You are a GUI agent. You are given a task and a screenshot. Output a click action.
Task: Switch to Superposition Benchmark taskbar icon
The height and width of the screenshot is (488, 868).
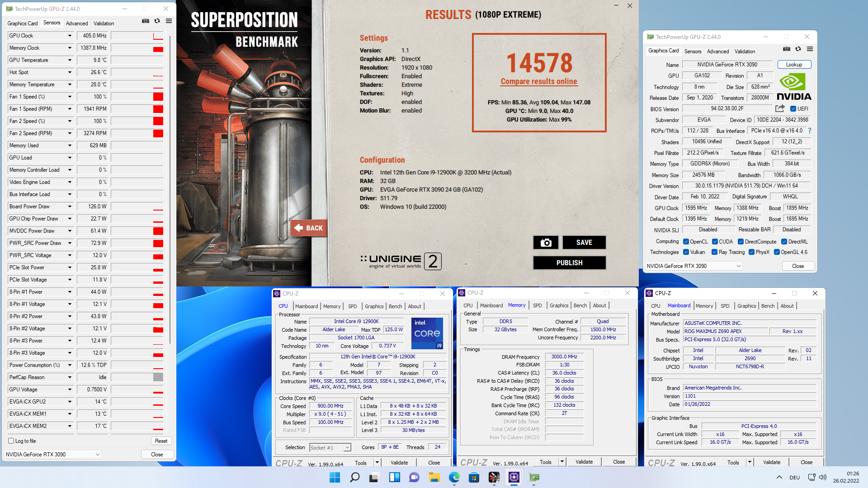click(494, 477)
